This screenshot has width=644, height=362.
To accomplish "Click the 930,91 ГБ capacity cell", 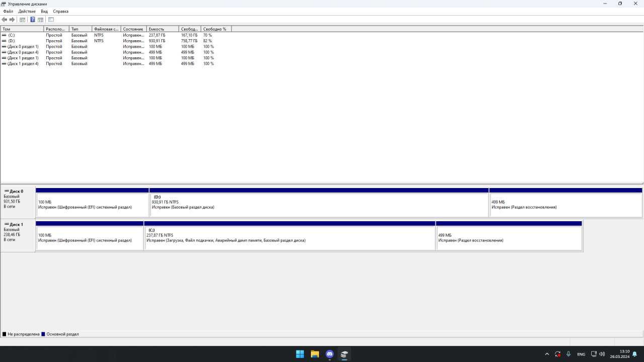I will (157, 41).
